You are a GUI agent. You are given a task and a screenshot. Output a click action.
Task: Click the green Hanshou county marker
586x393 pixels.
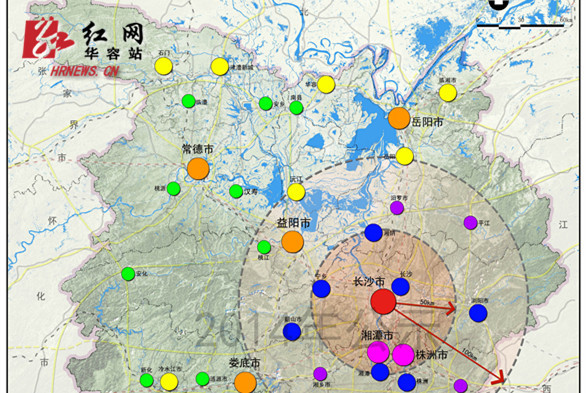[236, 191]
